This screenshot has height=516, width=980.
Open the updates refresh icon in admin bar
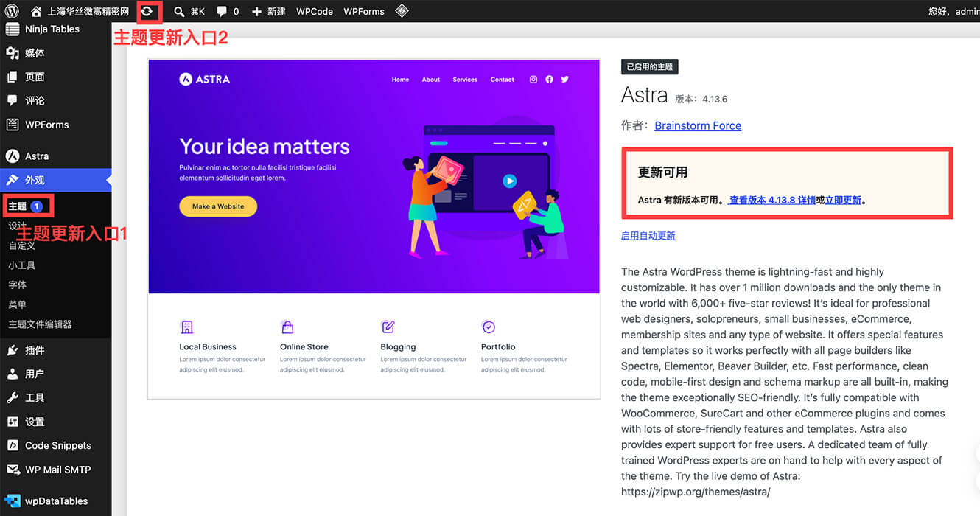click(x=148, y=11)
